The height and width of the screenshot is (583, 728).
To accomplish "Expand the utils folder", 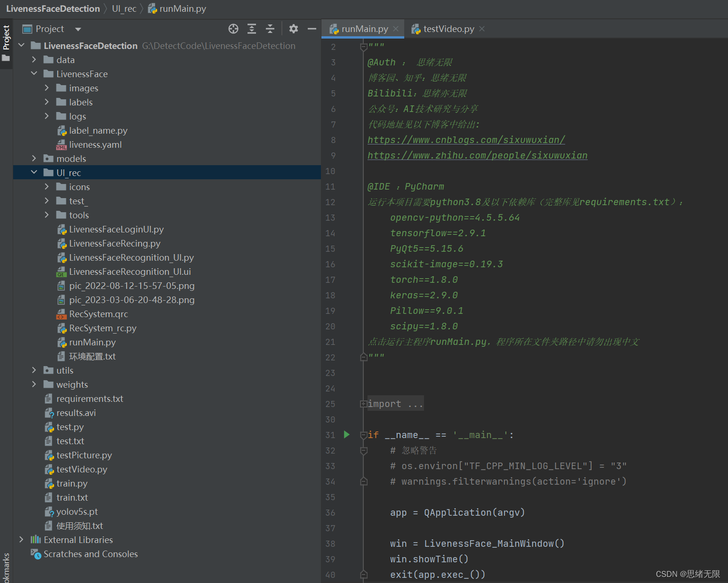I will (x=34, y=370).
